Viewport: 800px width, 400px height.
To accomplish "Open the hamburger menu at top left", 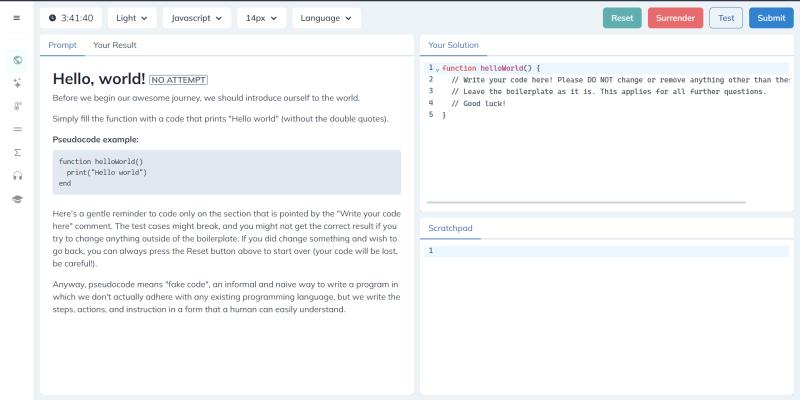I will pos(16,18).
